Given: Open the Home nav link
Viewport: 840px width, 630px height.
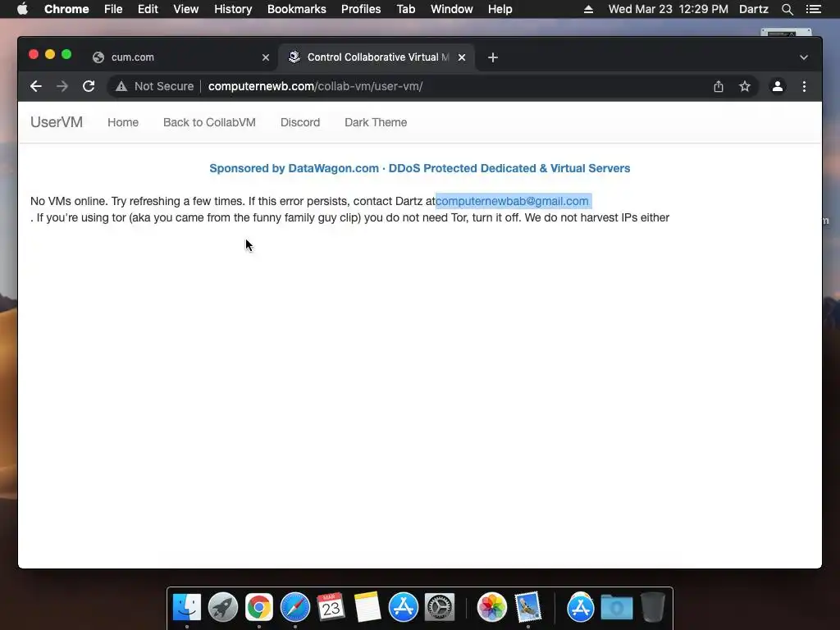Looking at the screenshot, I should pyautogui.click(x=123, y=122).
